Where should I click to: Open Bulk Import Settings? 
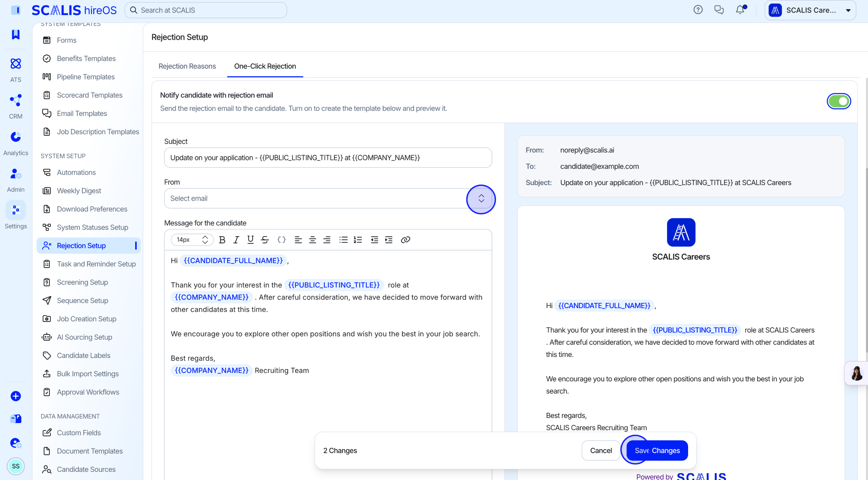(88, 374)
